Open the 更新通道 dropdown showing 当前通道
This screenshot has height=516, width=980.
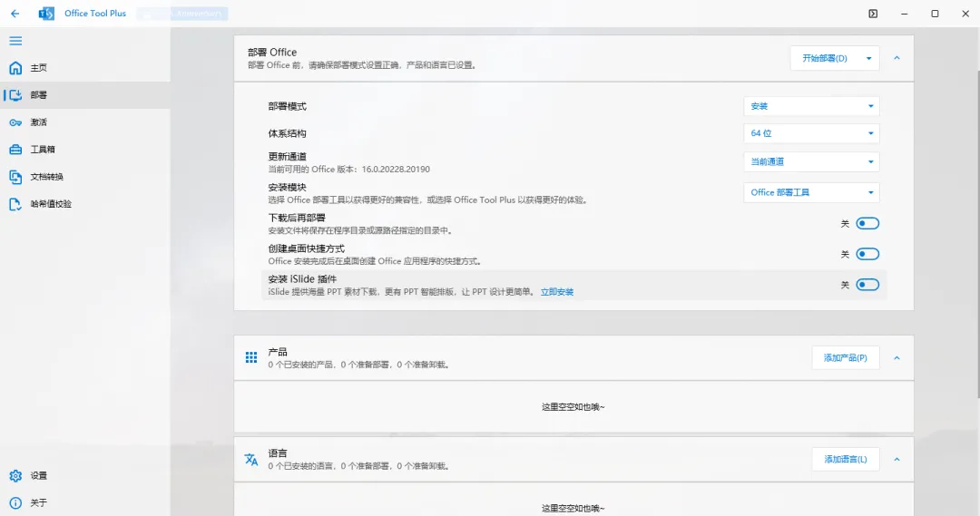pos(811,161)
